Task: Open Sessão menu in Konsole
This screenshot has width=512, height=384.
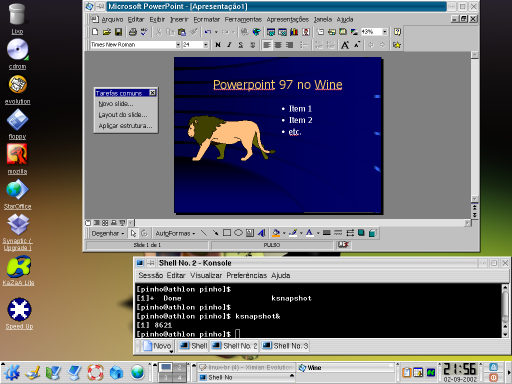Action: [x=151, y=275]
